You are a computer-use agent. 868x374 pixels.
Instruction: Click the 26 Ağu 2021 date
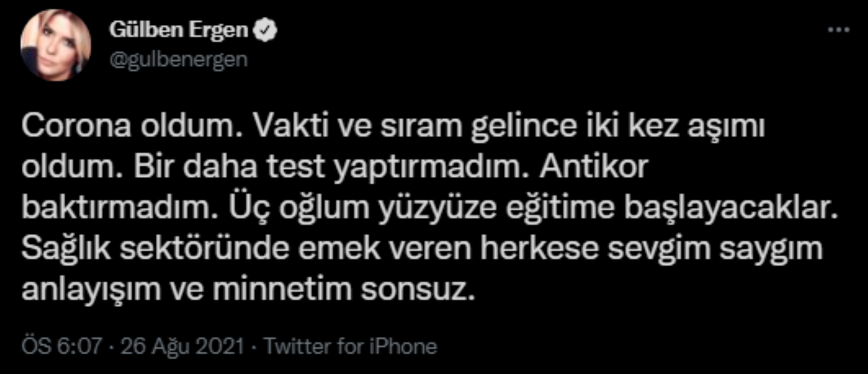[x=182, y=346]
